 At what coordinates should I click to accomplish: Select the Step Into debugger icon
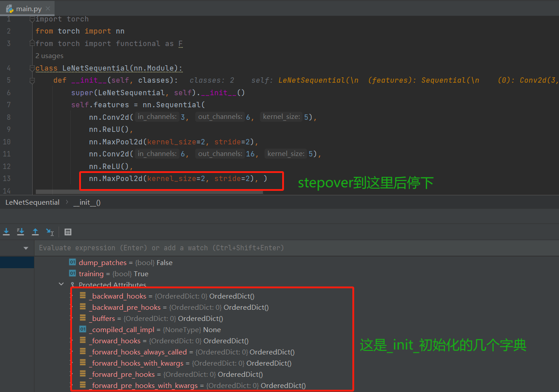pyautogui.click(x=6, y=232)
